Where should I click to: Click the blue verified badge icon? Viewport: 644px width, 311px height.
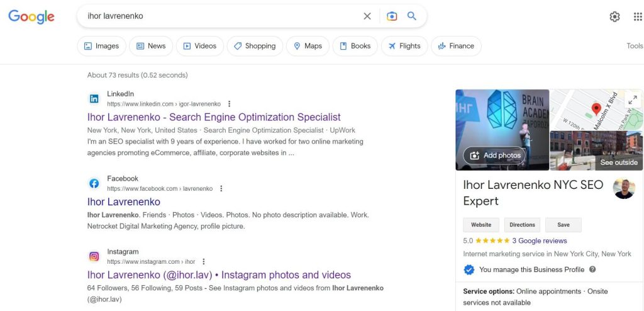pos(469,270)
